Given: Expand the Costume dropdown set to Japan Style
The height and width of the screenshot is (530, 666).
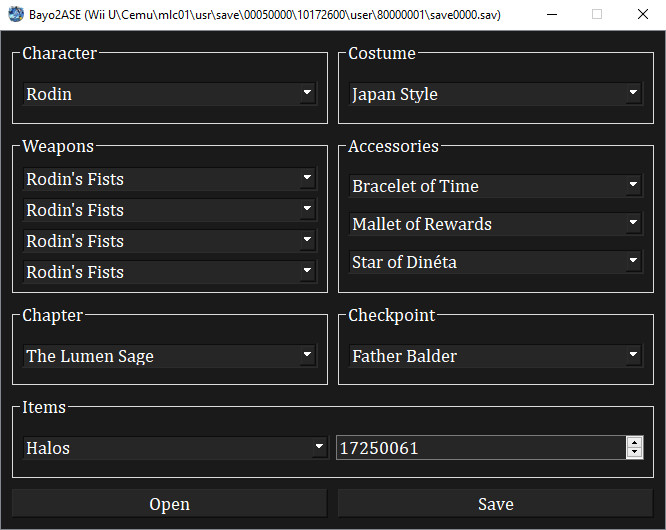Looking at the screenshot, I should click(x=495, y=94).
